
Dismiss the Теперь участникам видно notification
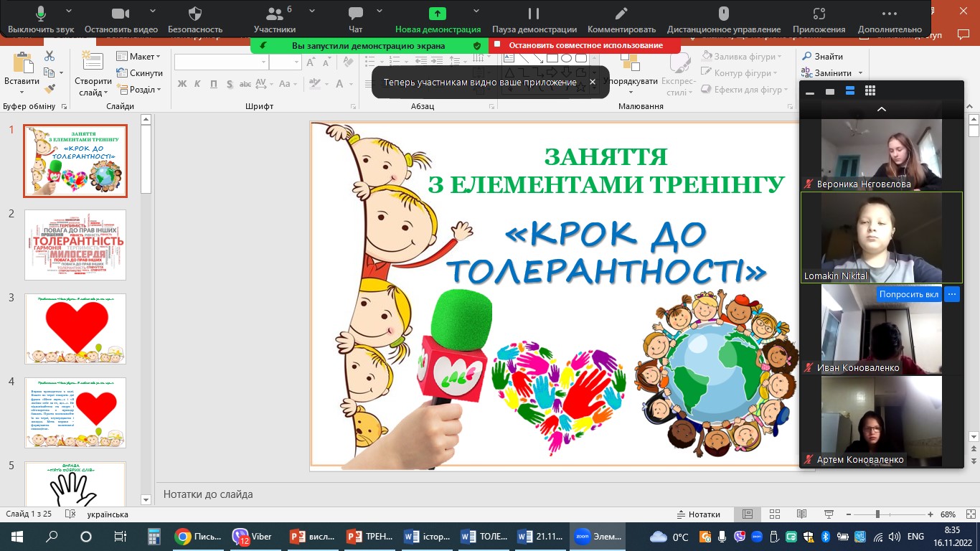(x=593, y=82)
